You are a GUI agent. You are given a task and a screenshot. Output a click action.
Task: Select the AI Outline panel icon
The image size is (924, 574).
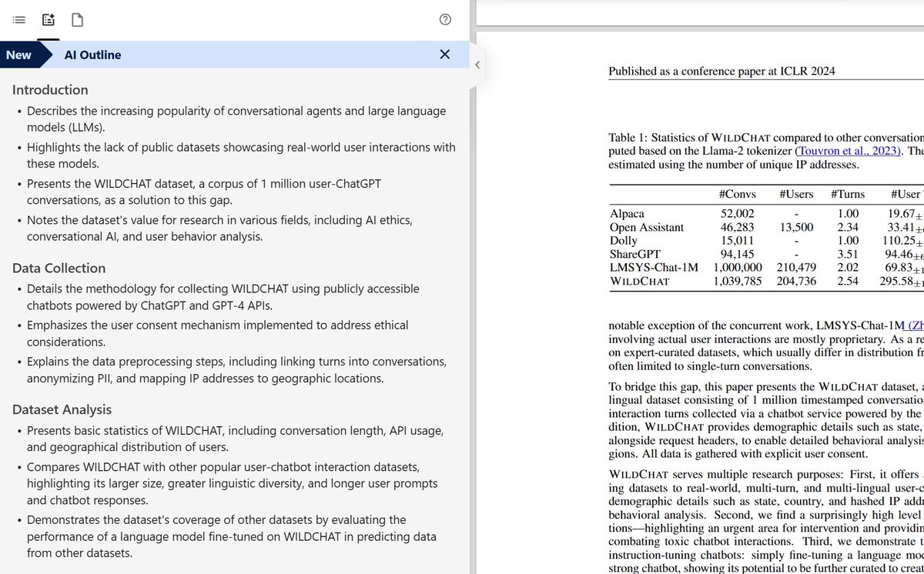click(x=48, y=19)
